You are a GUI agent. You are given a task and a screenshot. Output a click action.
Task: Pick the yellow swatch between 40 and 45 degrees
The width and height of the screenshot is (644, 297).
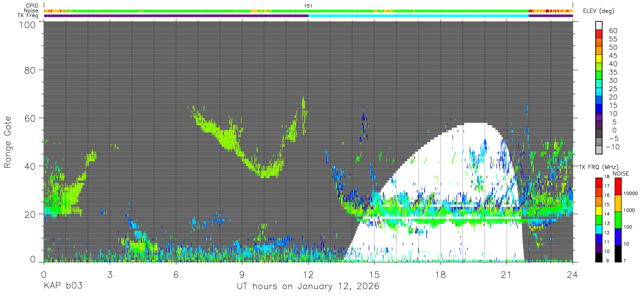pos(599,59)
